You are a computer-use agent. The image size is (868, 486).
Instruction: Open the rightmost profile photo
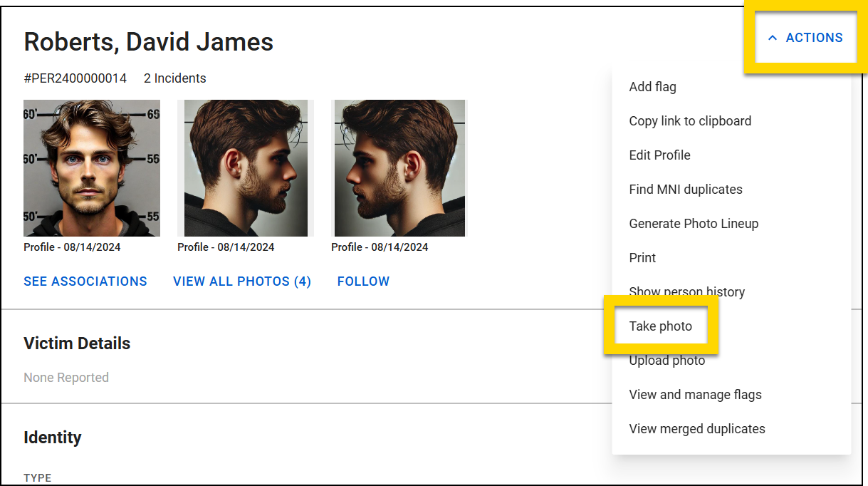399,168
